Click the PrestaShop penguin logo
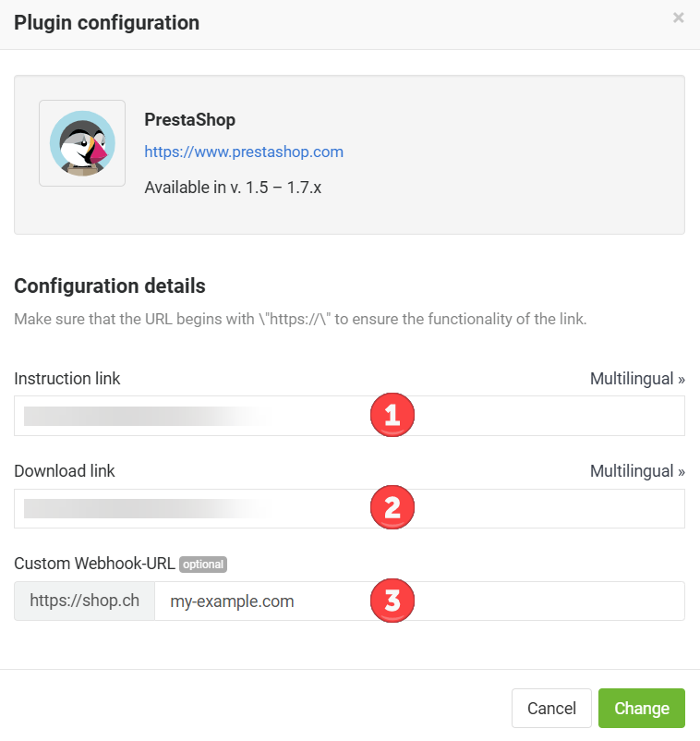Screen dimensions: 700x741 (x=82, y=143)
